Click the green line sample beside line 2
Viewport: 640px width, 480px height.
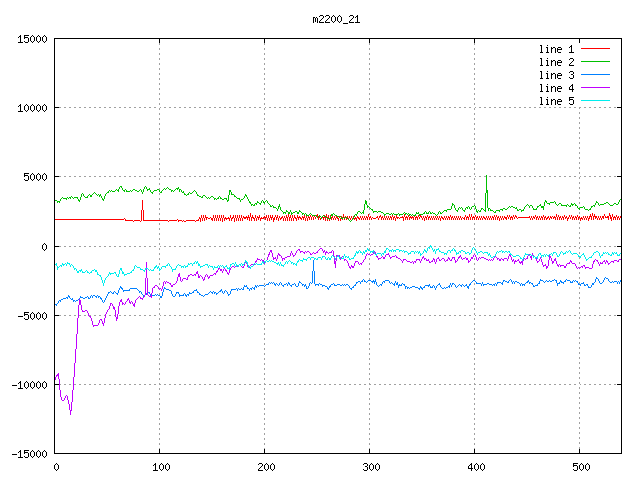pyautogui.click(x=595, y=62)
